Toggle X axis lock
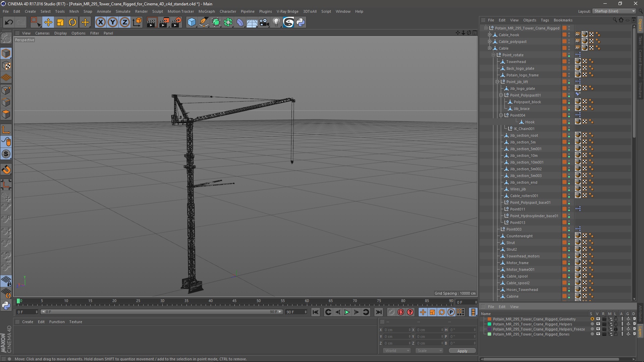Image resolution: width=644 pixels, height=362 pixels. (100, 22)
